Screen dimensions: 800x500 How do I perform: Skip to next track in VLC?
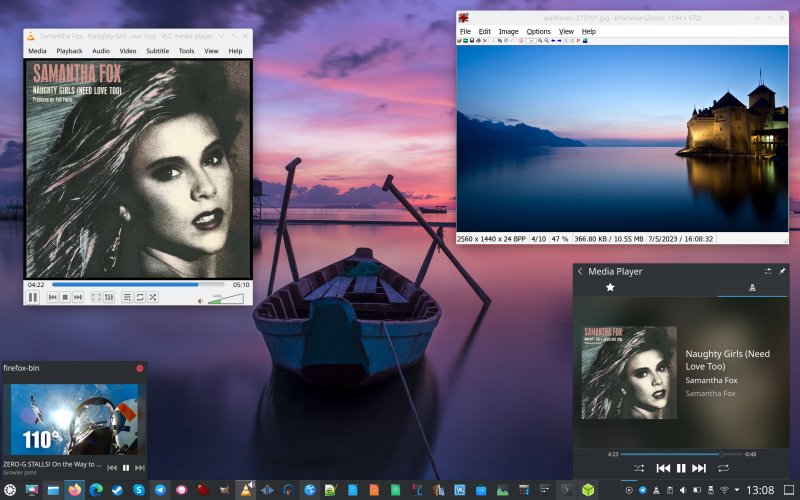click(x=78, y=297)
